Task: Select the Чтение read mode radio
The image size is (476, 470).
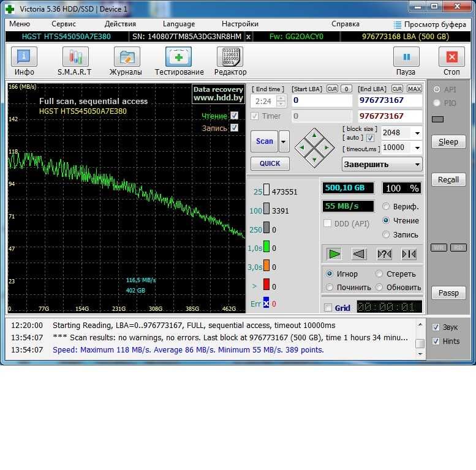Action: click(x=386, y=220)
